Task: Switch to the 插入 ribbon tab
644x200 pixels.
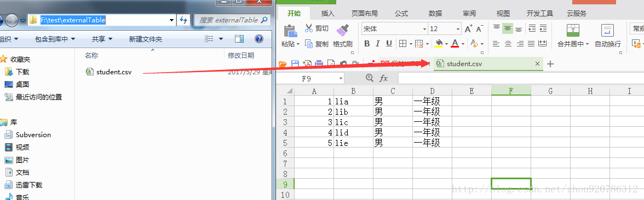Action: coord(327,14)
